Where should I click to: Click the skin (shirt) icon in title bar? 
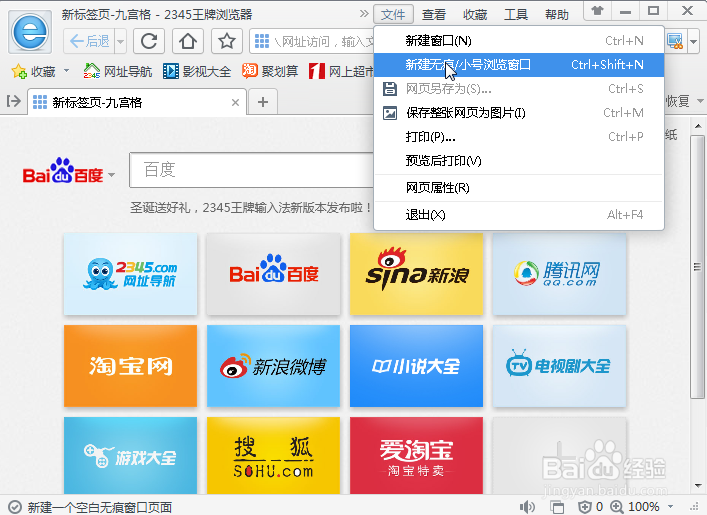point(597,10)
